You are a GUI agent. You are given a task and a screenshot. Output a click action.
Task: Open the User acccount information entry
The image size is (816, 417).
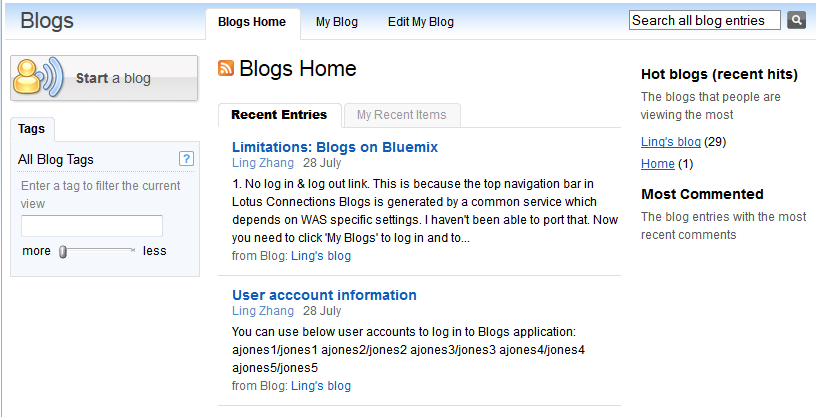[x=324, y=295]
